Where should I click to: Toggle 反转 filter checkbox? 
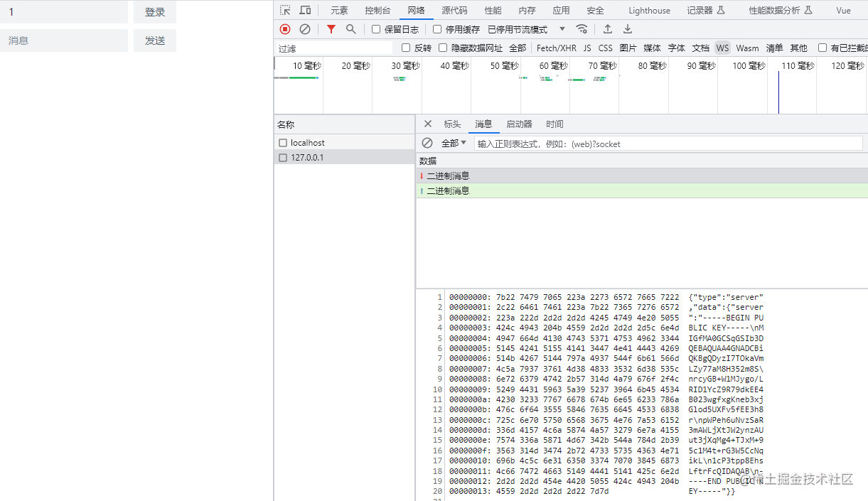[x=406, y=48]
